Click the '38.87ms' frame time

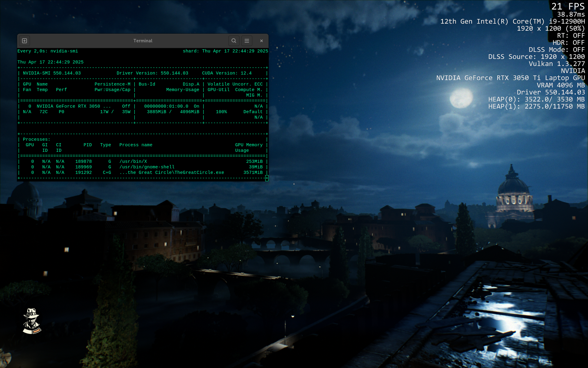click(571, 14)
